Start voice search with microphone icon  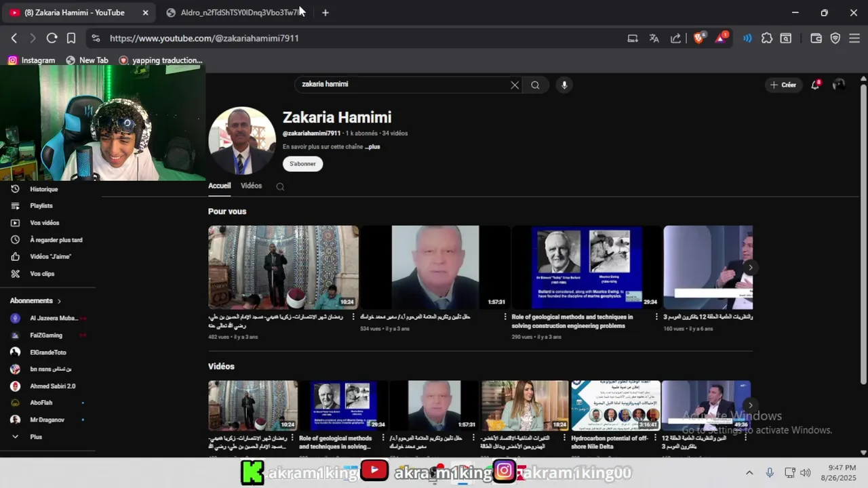point(564,85)
